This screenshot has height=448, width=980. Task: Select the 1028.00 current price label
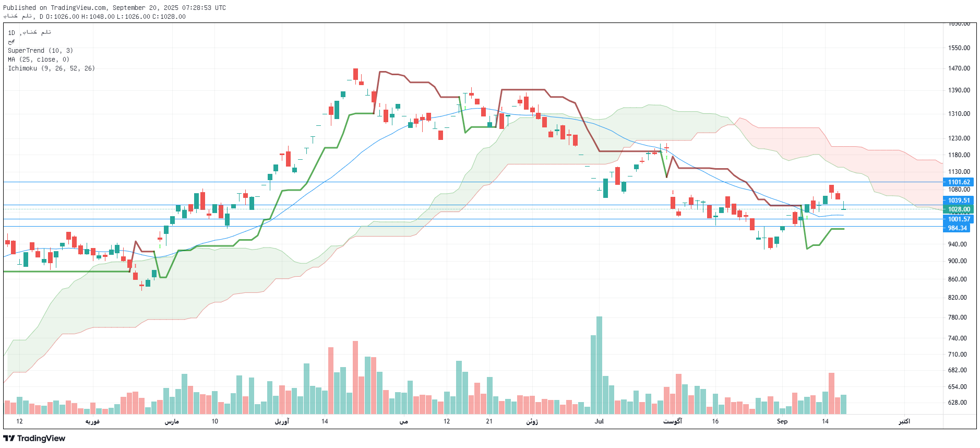click(958, 209)
